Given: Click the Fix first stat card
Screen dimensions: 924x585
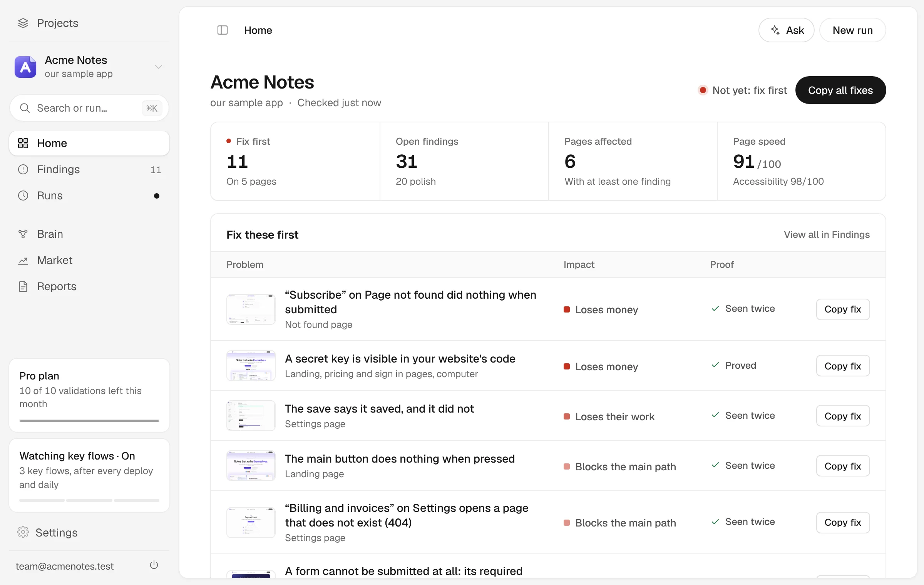Looking at the screenshot, I should (295, 161).
